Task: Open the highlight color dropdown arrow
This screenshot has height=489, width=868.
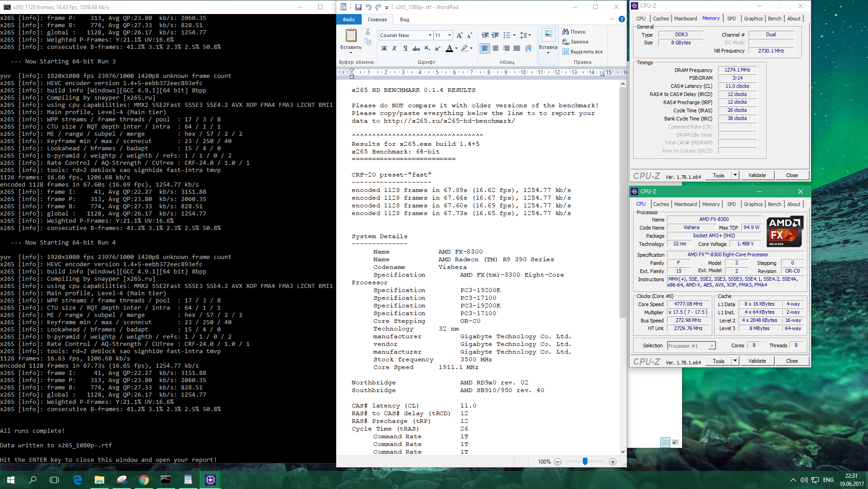Action: point(471,48)
